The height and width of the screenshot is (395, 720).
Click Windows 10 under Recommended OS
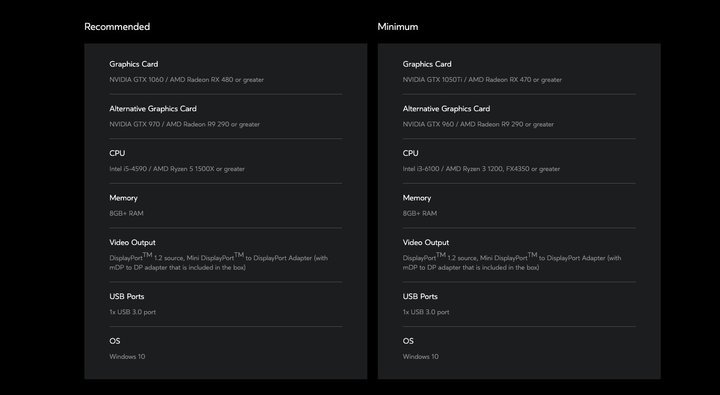[127, 356]
